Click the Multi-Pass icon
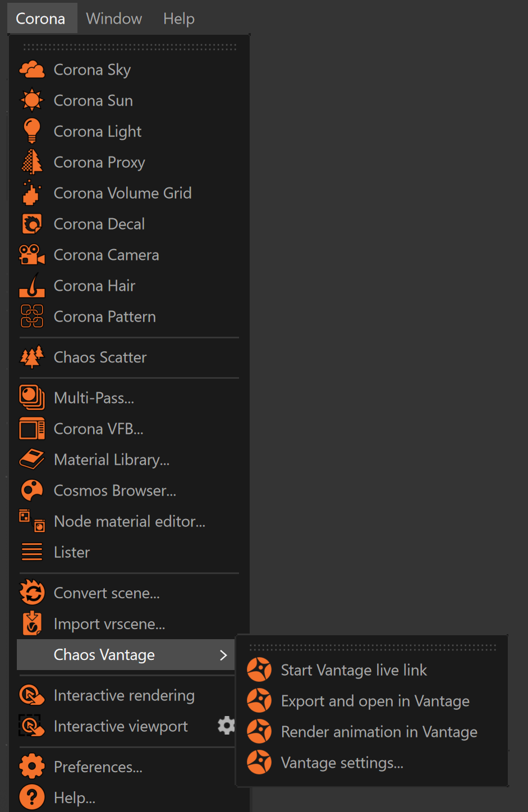The width and height of the screenshot is (528, 812). pos(32,397)
